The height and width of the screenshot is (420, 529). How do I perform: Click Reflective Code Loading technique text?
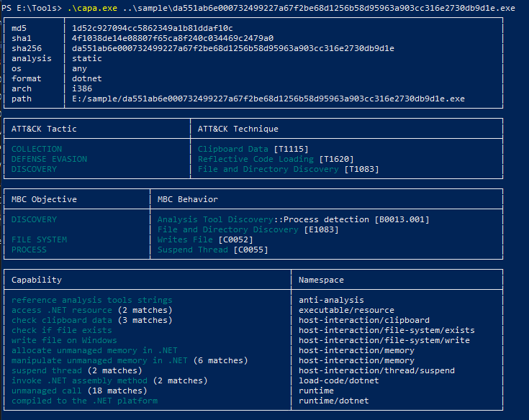pyautogui.click(x=256, y=159)
